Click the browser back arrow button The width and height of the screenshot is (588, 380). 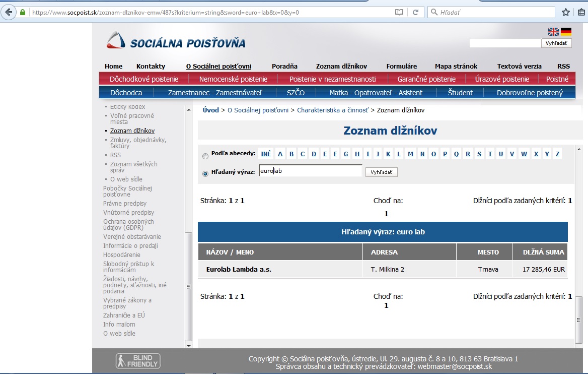click(x=9, y=12)
